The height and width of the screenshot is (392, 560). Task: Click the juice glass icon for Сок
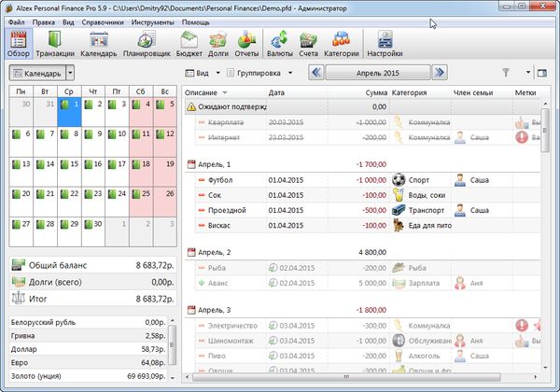[399, 195]
